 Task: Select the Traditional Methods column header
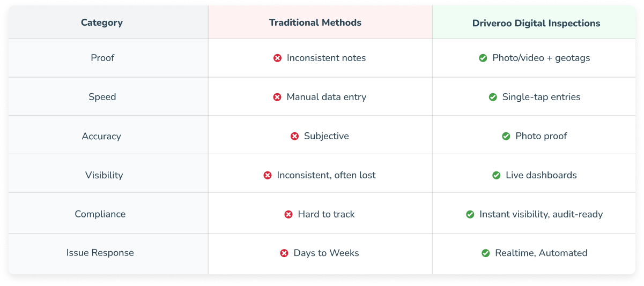click(315, 22)
